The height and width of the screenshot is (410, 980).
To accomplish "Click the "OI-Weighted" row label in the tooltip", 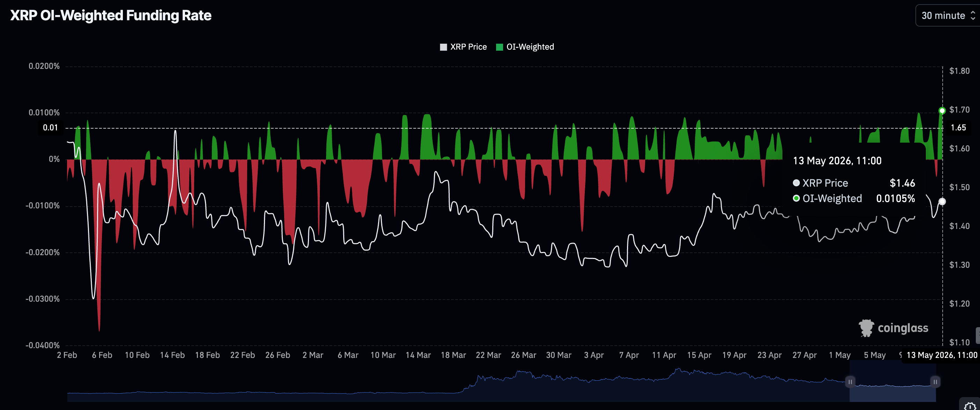I will point(832,199).
